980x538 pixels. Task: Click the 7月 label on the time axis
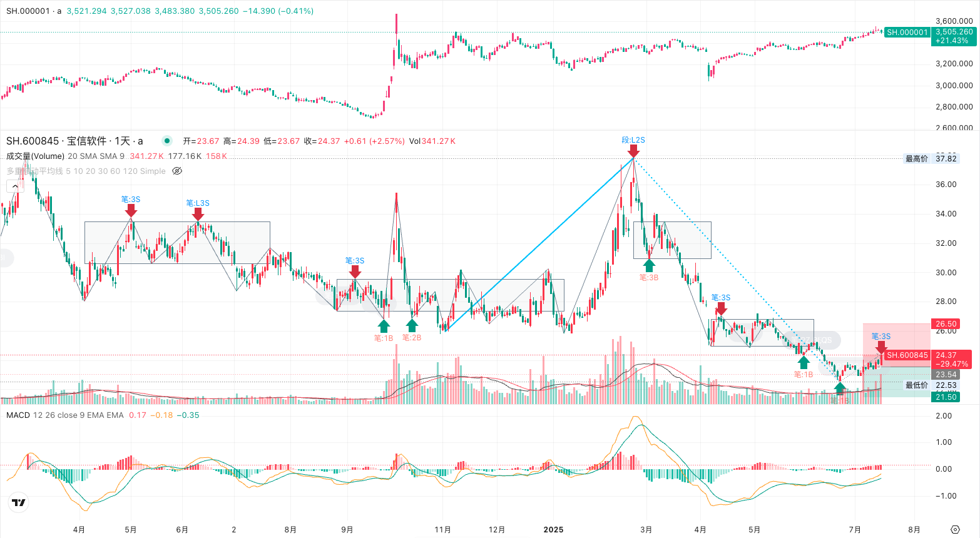point(855,529)
